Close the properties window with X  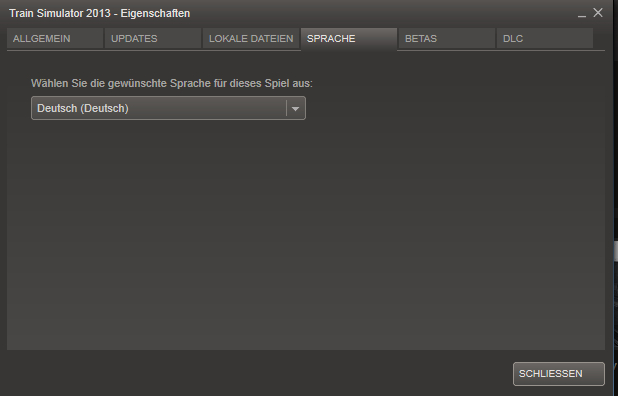[598, 13]
